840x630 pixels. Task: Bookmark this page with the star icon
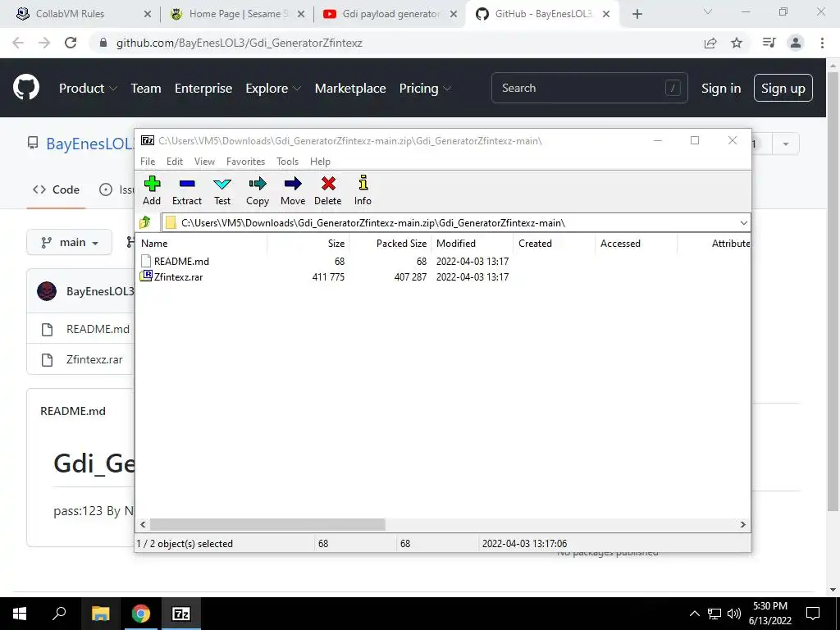coord(737,43)
